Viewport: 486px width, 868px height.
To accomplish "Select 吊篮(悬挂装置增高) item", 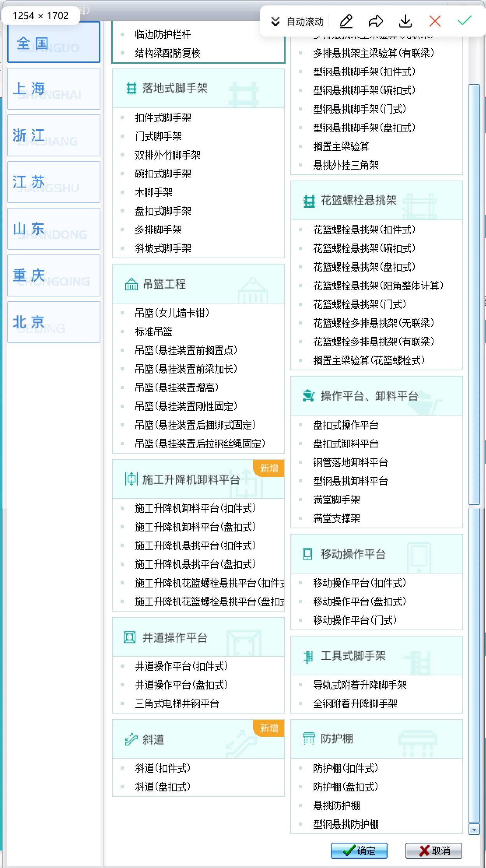I will coord(177,388).
